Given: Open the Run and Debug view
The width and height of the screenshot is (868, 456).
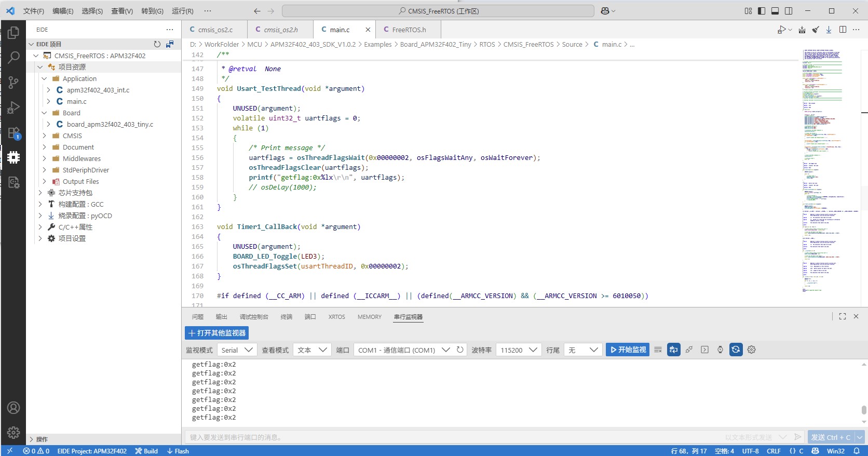Looking at the screenshot, I should 13,108.
